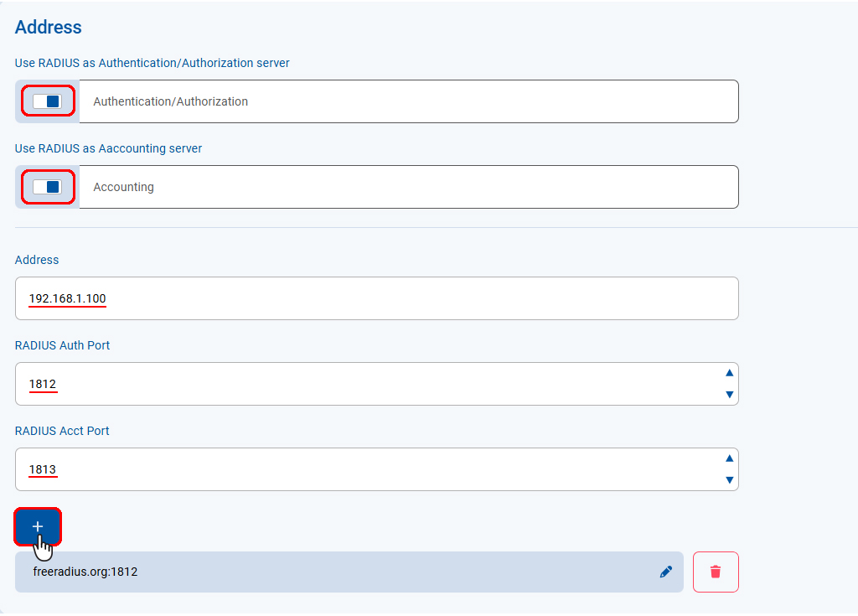Delete the freeradius.org:1812 entry with trash icon

tap(715, 572)
